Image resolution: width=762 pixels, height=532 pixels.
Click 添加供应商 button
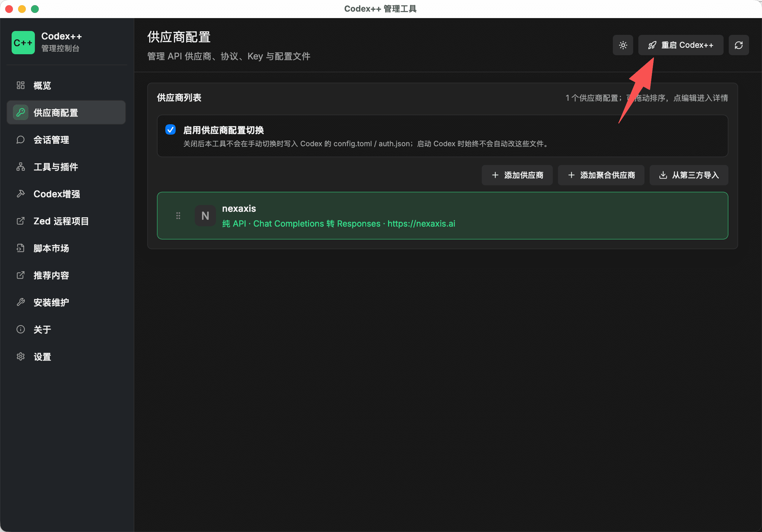517,175
